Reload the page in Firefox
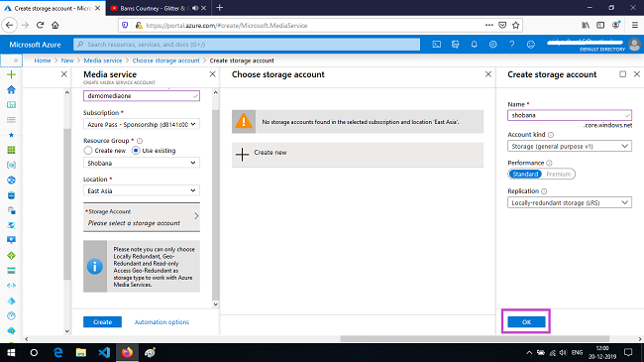Viewport: 644px width, 362px height. coord(40,25)
